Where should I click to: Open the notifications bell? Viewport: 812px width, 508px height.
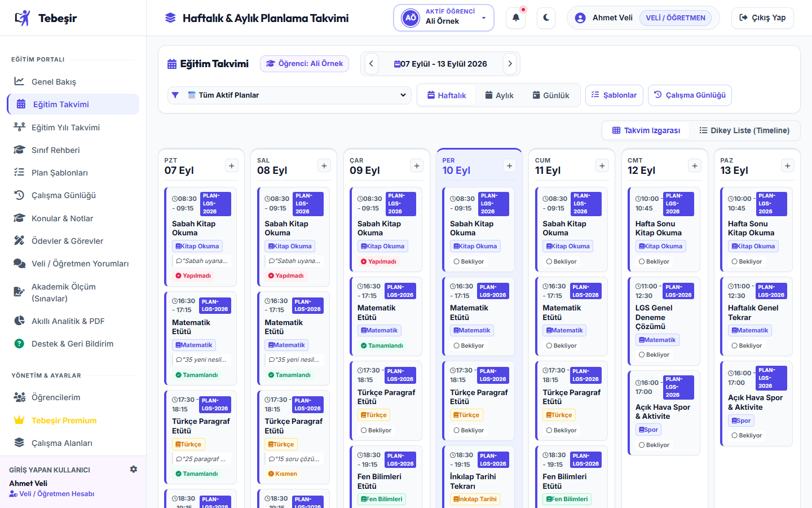coord(515,17)
